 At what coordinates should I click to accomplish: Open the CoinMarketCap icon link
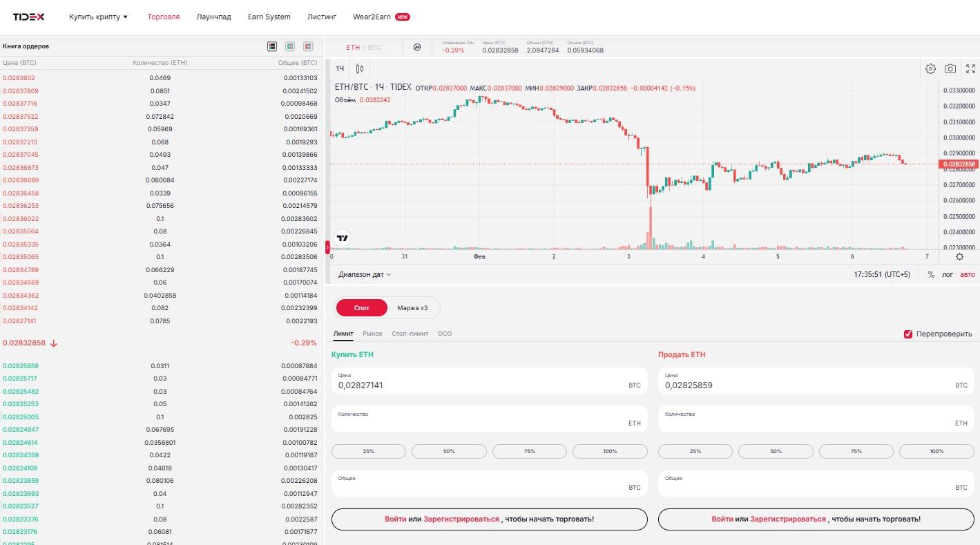click(x=417, y=47)
